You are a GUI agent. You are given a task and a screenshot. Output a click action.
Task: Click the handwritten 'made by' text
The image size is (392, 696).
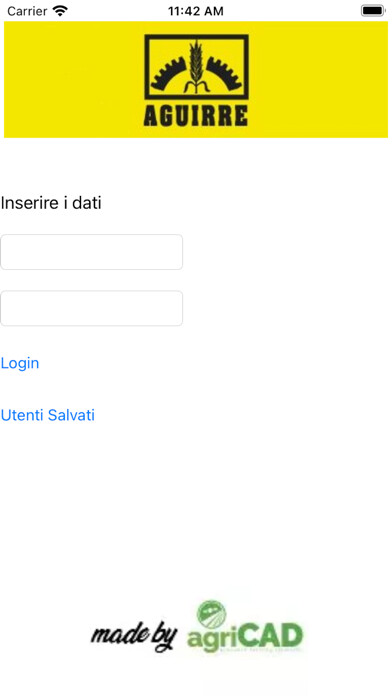[134, 636]
